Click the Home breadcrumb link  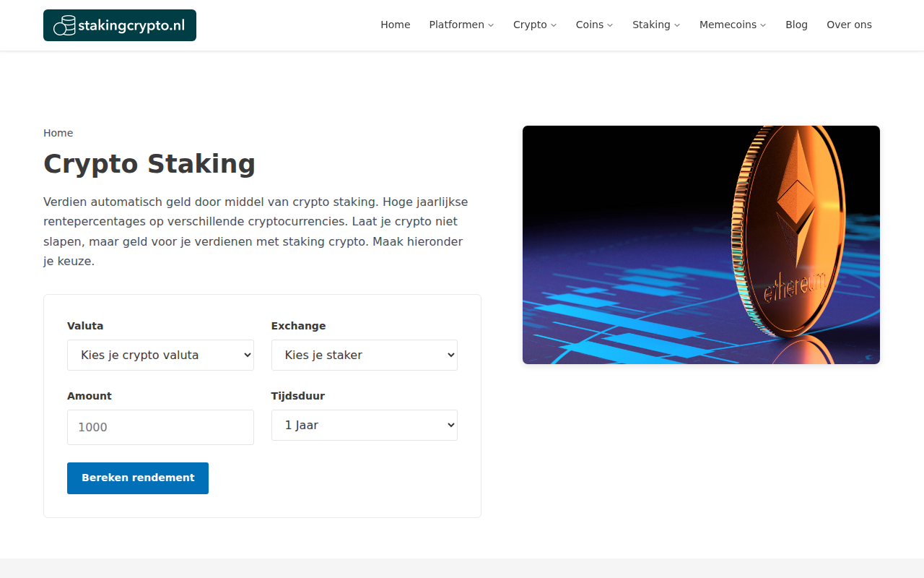(x=58, y=133)
